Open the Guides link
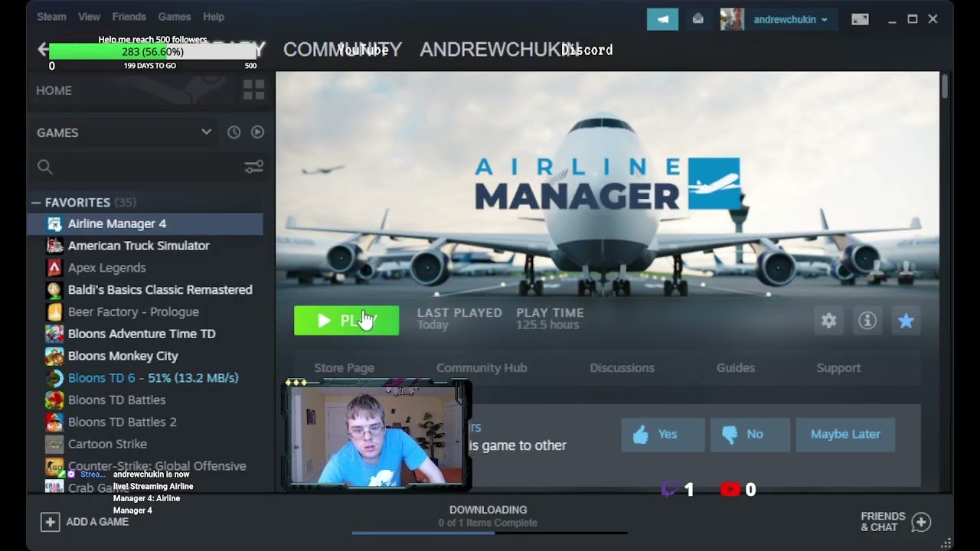Image resolution: width=980 pixels, height=551 pixels. point(736,368)
